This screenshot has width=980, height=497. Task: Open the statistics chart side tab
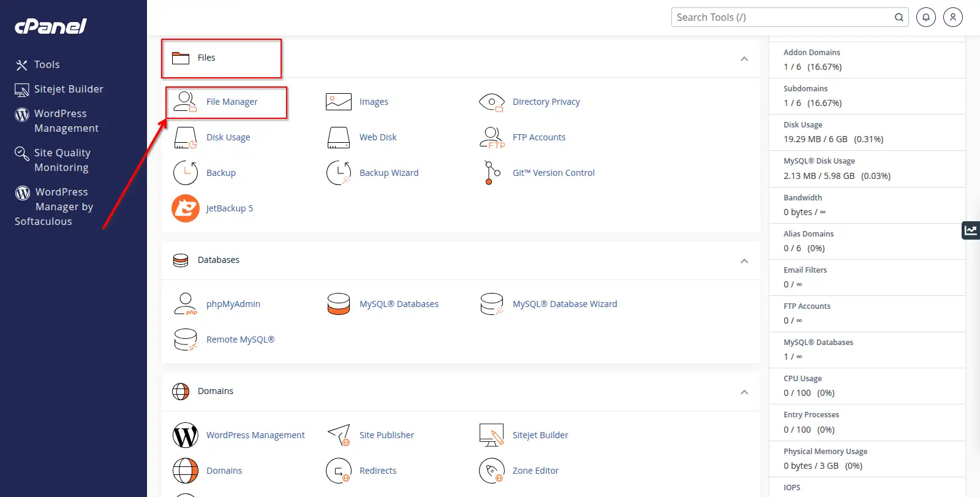click(971, 230)
